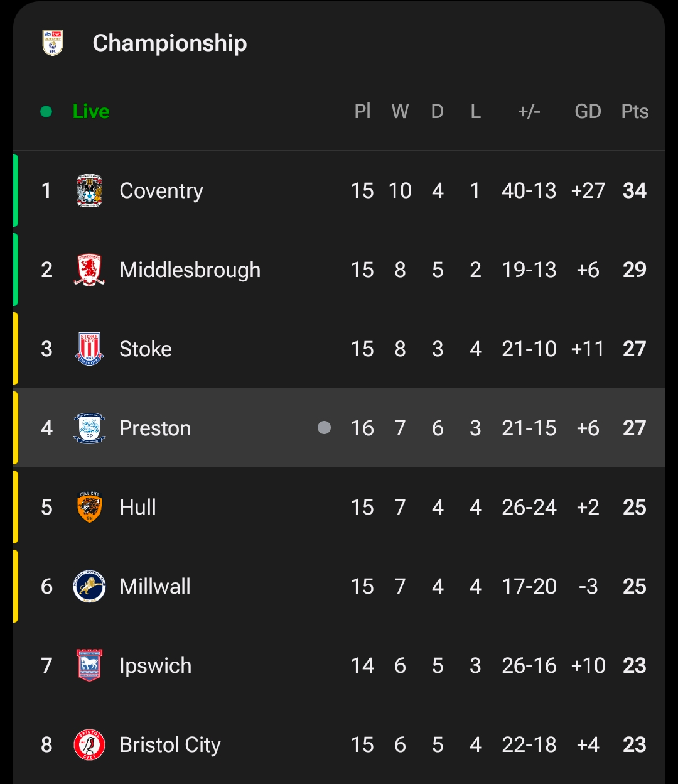
Task: Click the goals +/- column header
Action: [x=529, y=112]
